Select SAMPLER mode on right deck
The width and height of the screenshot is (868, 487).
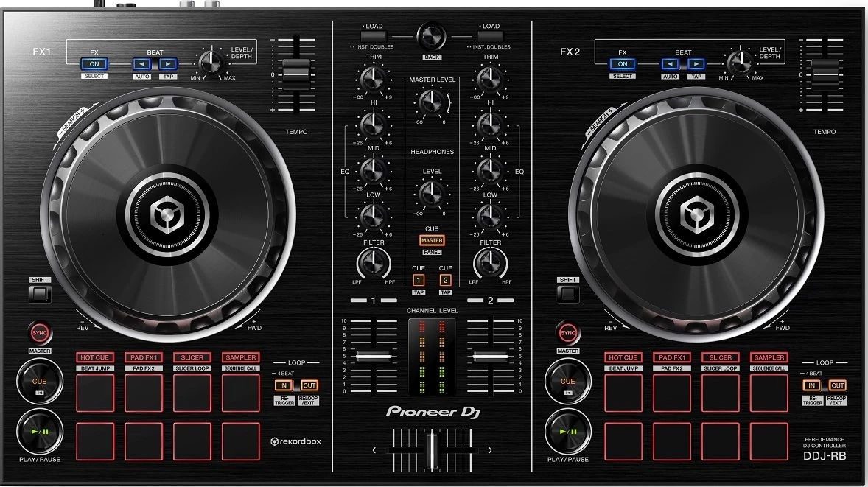pos(769,357)
